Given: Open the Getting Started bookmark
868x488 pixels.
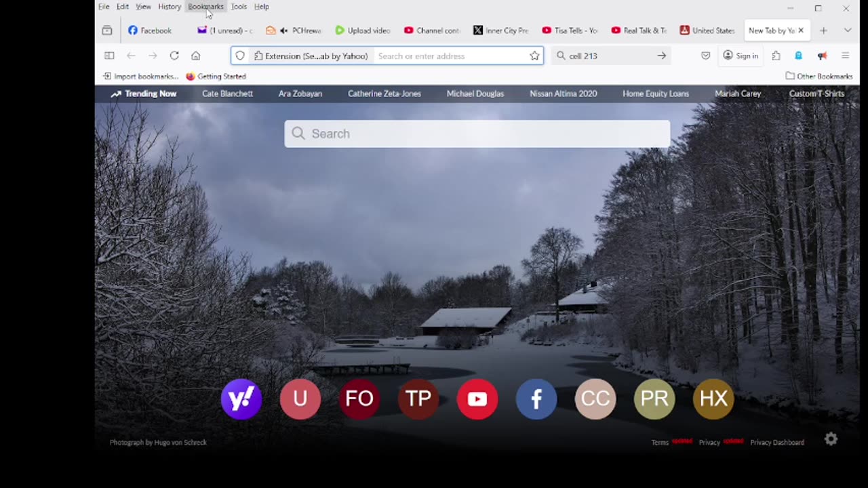Looking at the screenshot, I should pos(216,76).
